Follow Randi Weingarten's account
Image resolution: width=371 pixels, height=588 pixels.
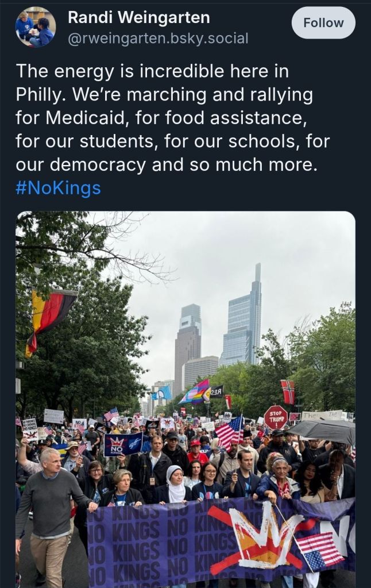[323, 22]
